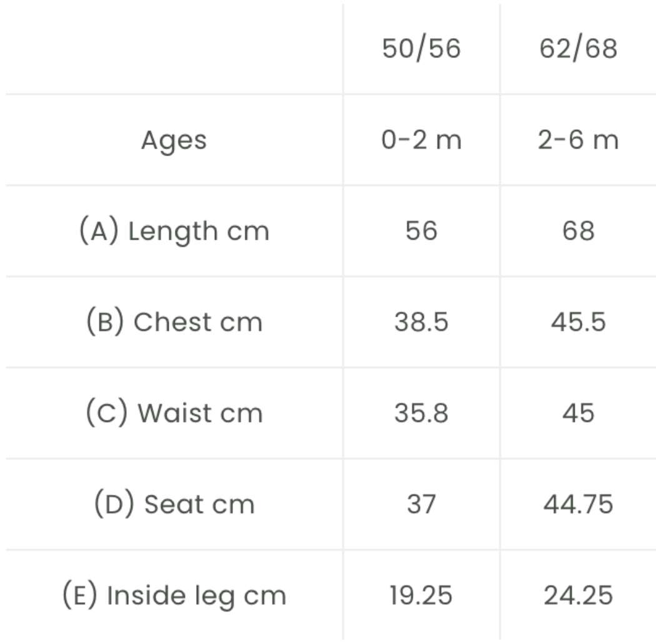This screenshot has height=644, width=656.
Task: Click the (D) Seat cm label
Action: click(174, 504)
